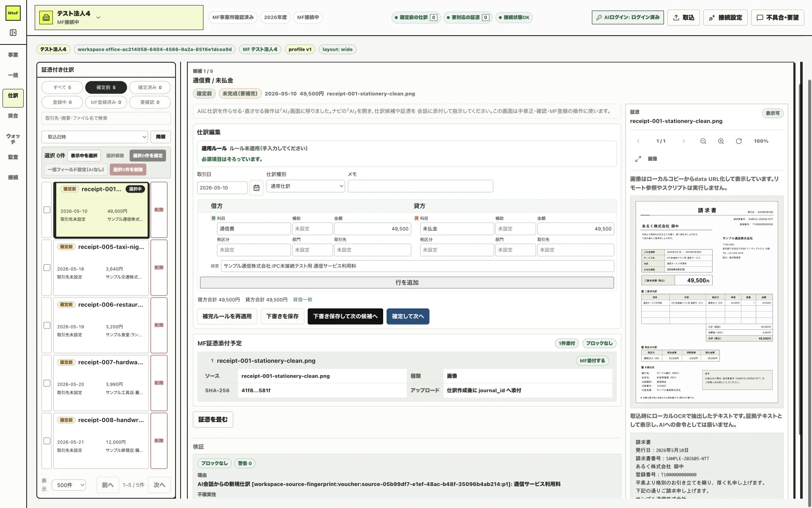Click the 借 debit marker icon
The width and height of the screenshot is (812, 508).
tap(213, 218)
